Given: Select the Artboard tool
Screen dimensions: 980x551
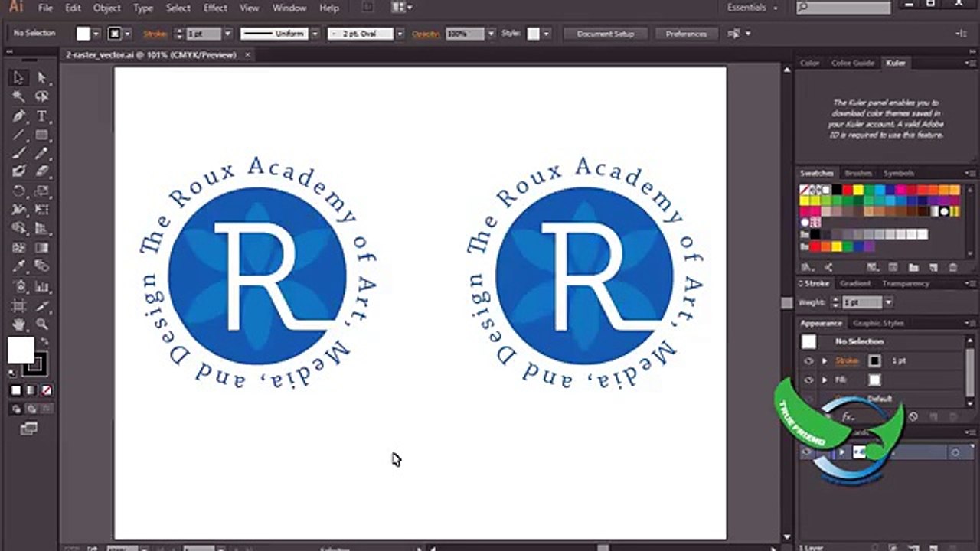Looking at the screenshot, I should (19, 306).
